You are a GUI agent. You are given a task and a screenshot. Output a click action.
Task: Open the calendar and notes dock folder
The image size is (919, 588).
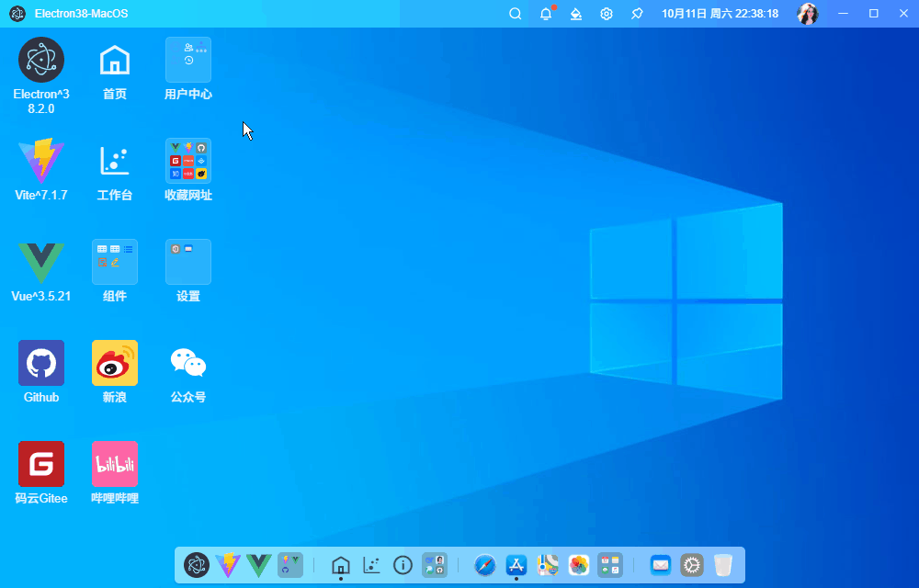coord(610,565)
